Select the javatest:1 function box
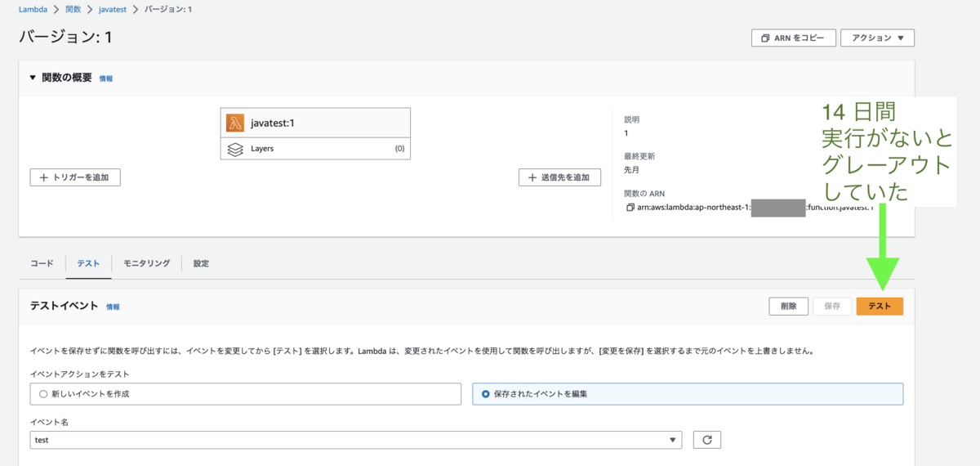The height and width of the screenshot is (466, 980). [315, 123]
